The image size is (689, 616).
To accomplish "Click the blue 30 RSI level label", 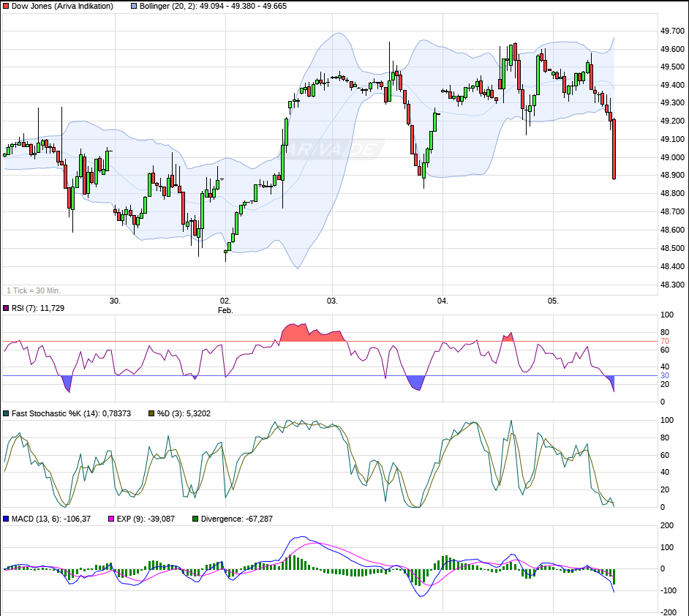I will (665, 376).
